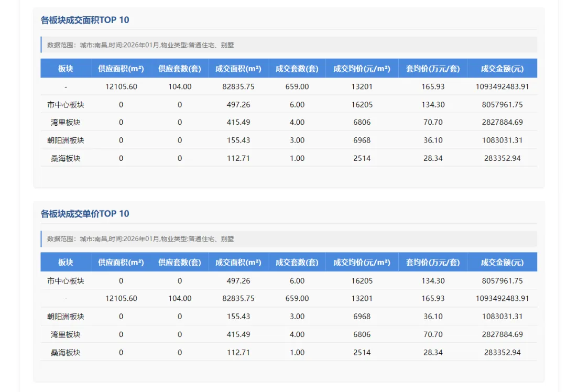
Task: Click 112.71 in the unit price table
Action: pyautogui.click(x=238, y=353)
